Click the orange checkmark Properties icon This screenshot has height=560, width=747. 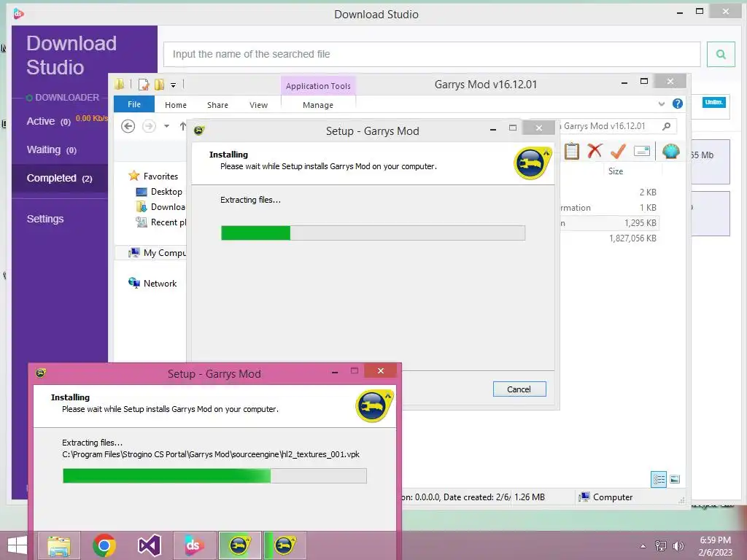click(618, 151)
